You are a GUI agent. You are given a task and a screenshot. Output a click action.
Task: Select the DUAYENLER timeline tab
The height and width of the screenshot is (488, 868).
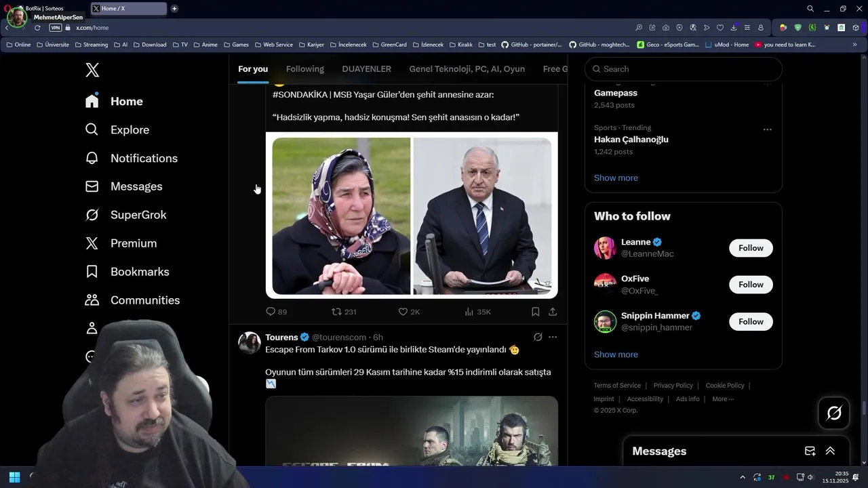pos(366,69)
